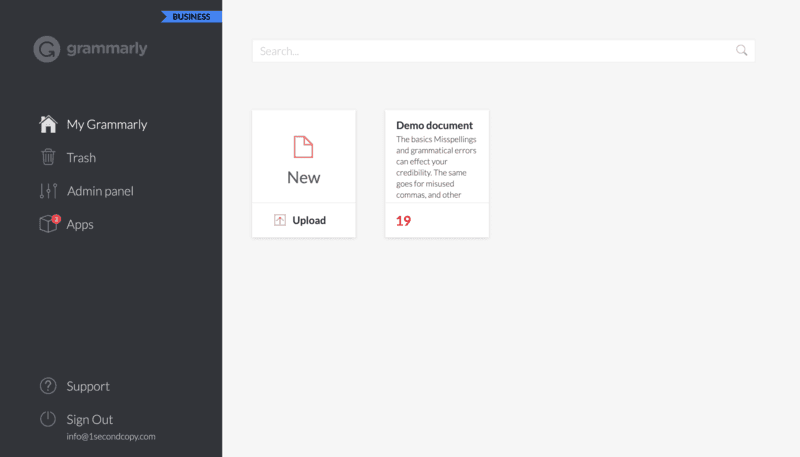Image resolution: width=800 pixels, height=457 pixels.
Task: Click the Trash bin icon
Action: [x=48, y=157]
